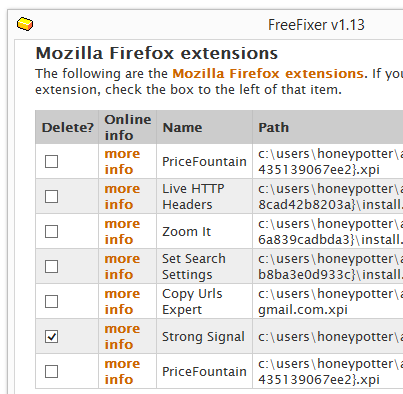Select the Copy Urls Expert delete checkbox

51,301
